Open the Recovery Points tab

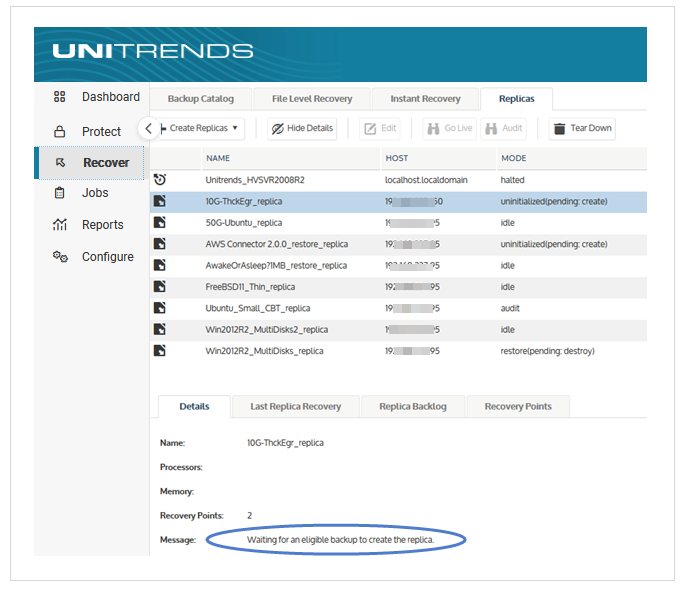click(518, 406)
